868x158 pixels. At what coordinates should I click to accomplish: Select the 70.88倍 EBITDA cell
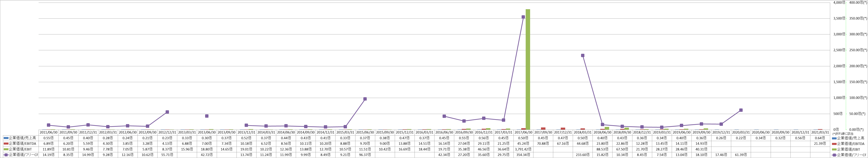click(543, 144)
